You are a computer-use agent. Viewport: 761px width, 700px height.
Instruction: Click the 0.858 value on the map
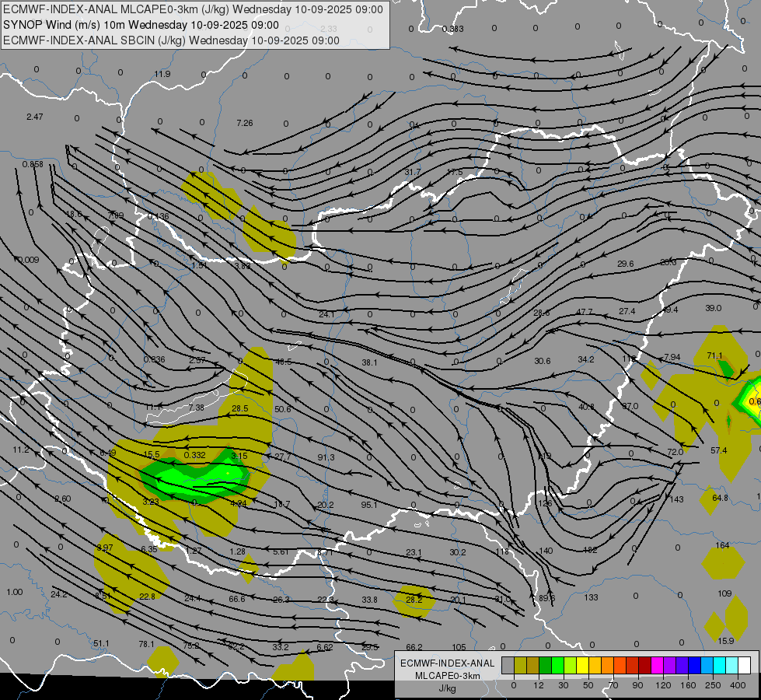coord(33,164)
